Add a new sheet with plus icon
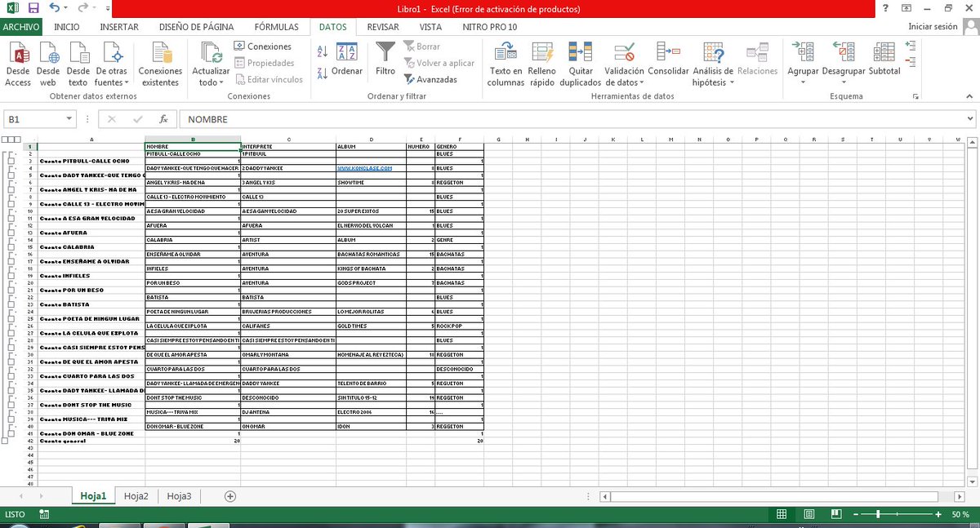 click(x=230, y=496)
